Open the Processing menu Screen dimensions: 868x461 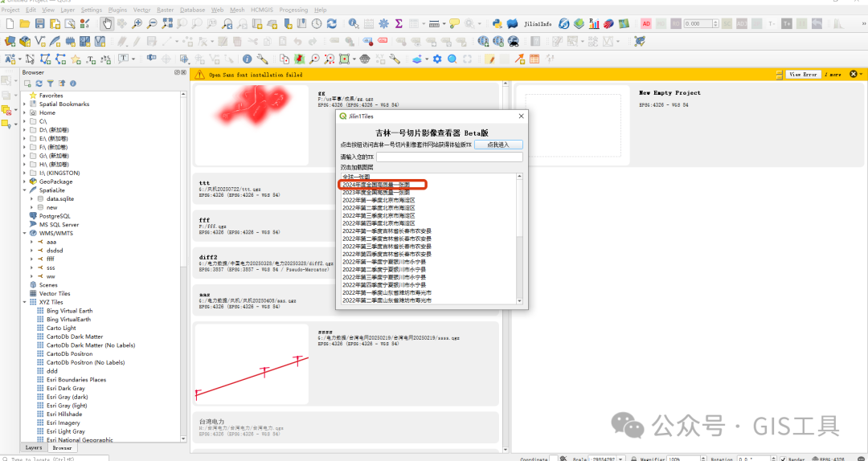coord(293,10)
